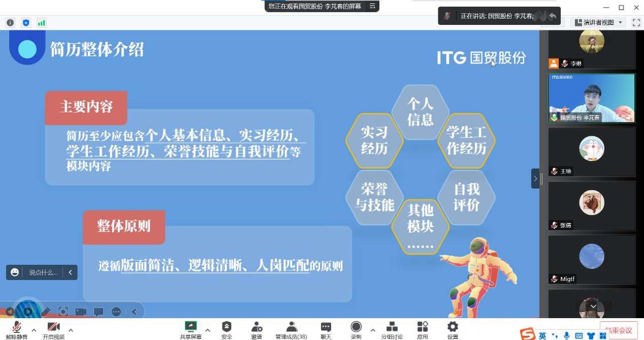Collapse the chat bar with left arrow
The width and height of the screenshot is (644, 340).
coord(70,272)
